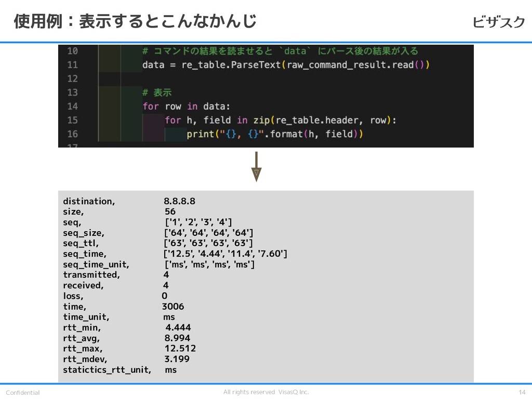Click zip(re_table.header, row) expression
The image size is (532, 399).
pyautogui.click(x=322, y=120)
